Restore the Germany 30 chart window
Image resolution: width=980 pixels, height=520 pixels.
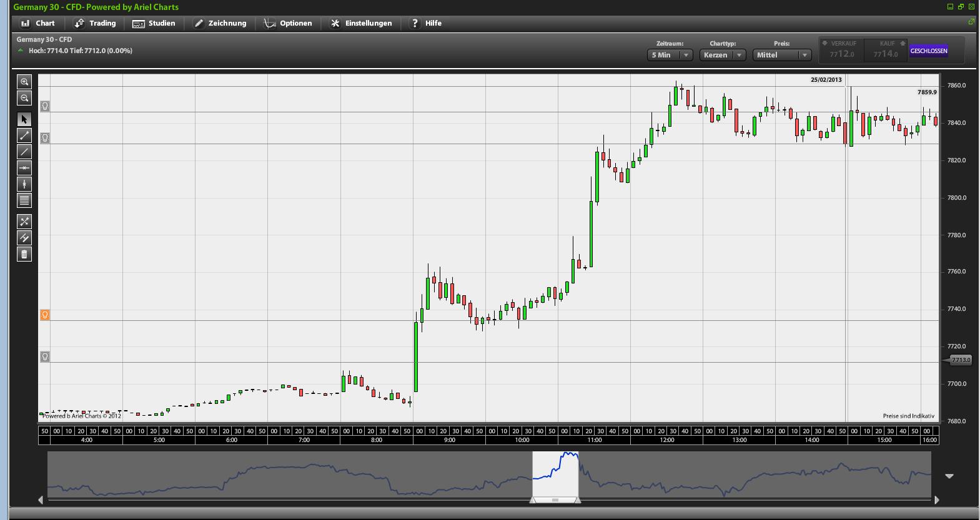tap(961, 7)
